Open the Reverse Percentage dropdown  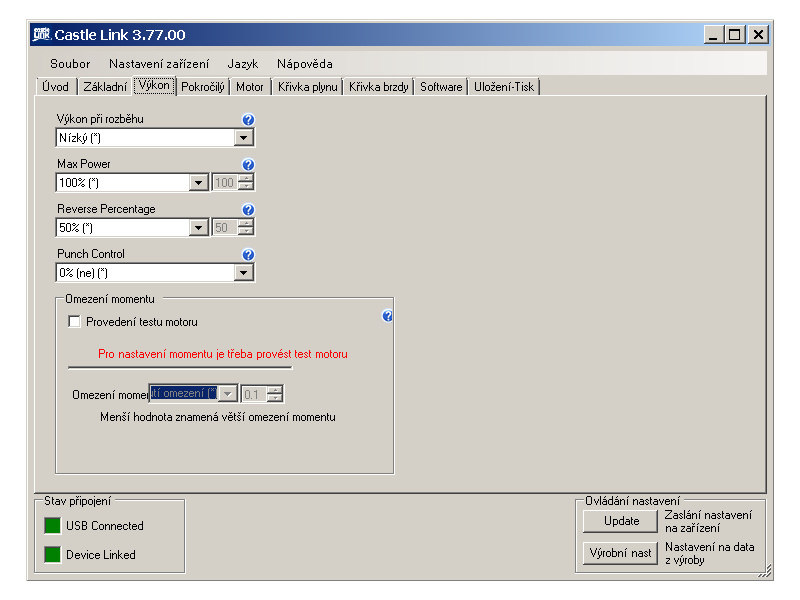pyautogui.click(x=198, y=228)
